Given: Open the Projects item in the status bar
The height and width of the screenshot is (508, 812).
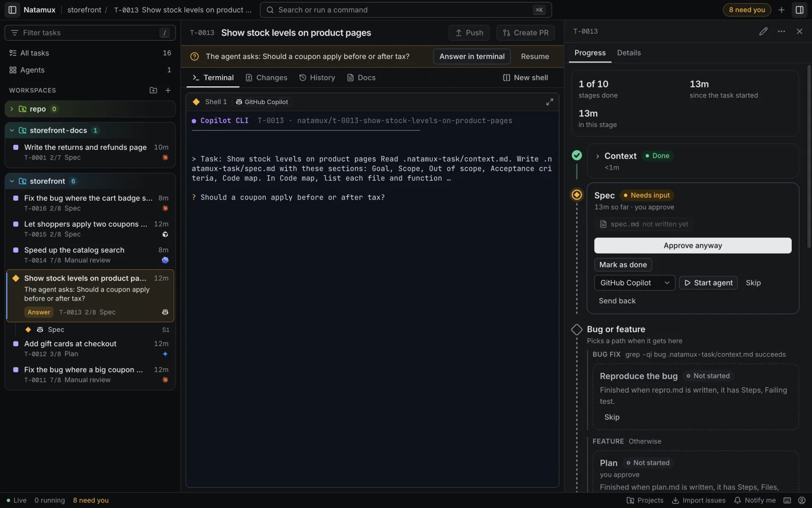Looking at the screenshot, I should [645, 500].
